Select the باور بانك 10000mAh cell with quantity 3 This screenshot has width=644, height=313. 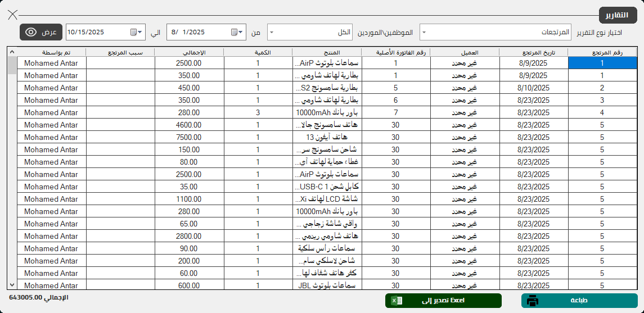(x=327, y=112)
